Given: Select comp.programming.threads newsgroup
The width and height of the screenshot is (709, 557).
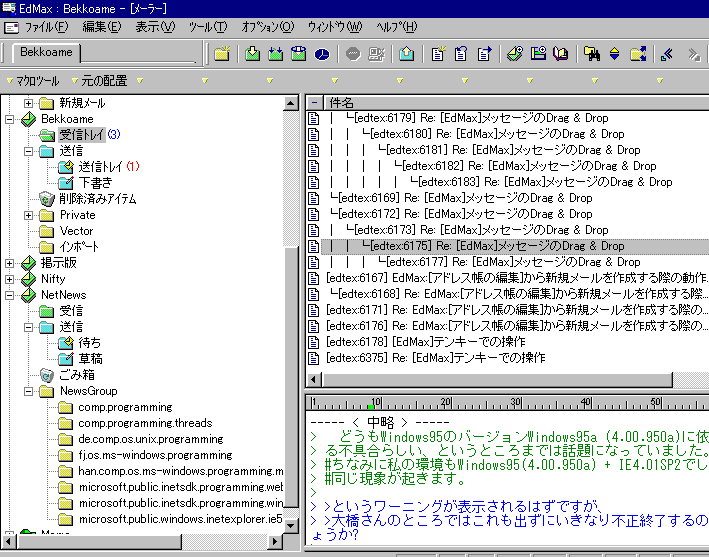Looking at the screenshot, I should [x=145, y=423].
